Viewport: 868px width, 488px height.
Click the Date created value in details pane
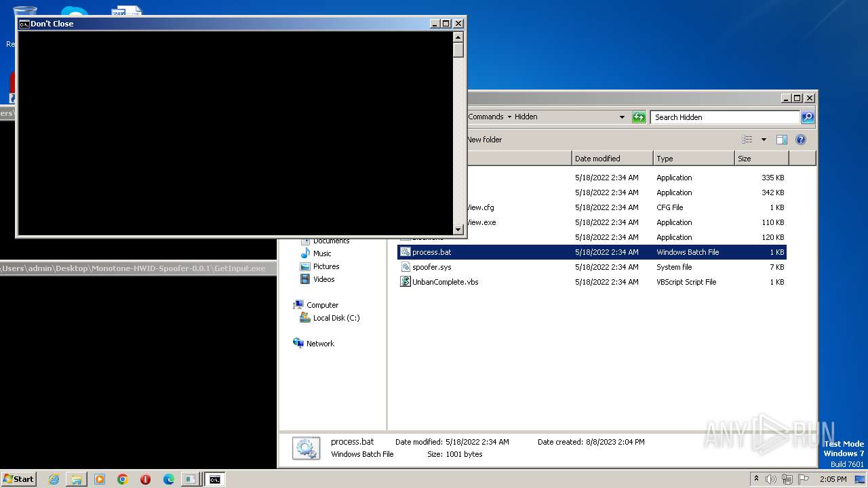(616, 442)
